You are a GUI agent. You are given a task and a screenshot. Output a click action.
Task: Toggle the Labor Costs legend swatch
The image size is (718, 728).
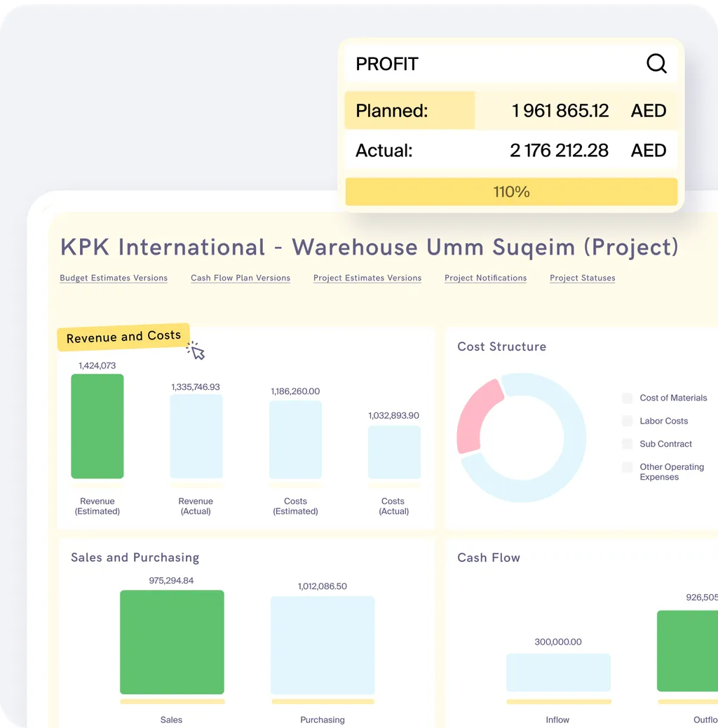point(627,421)
